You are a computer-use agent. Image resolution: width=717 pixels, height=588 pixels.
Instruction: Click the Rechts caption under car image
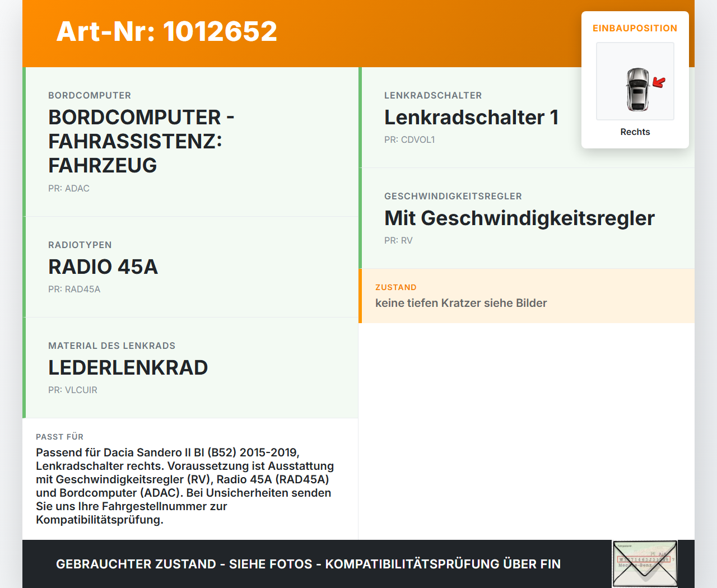pyautogui.click(x=635, y=132)
